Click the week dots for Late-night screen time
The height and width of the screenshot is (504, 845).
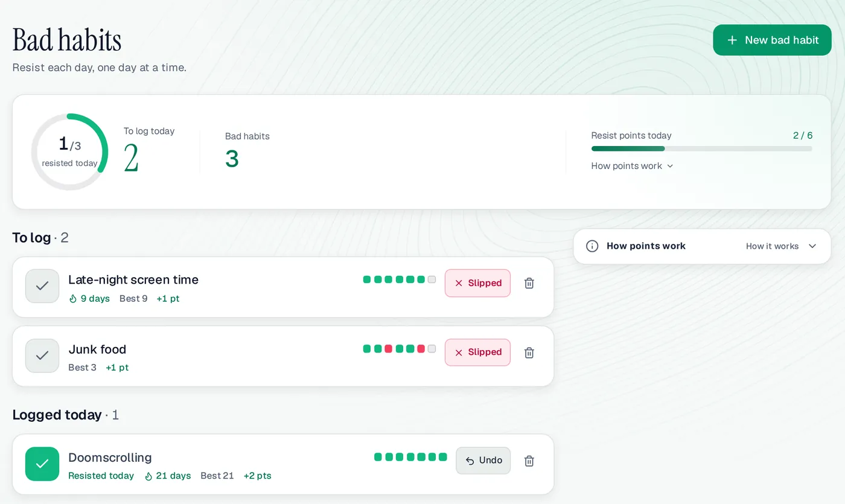tap(399, 279)
